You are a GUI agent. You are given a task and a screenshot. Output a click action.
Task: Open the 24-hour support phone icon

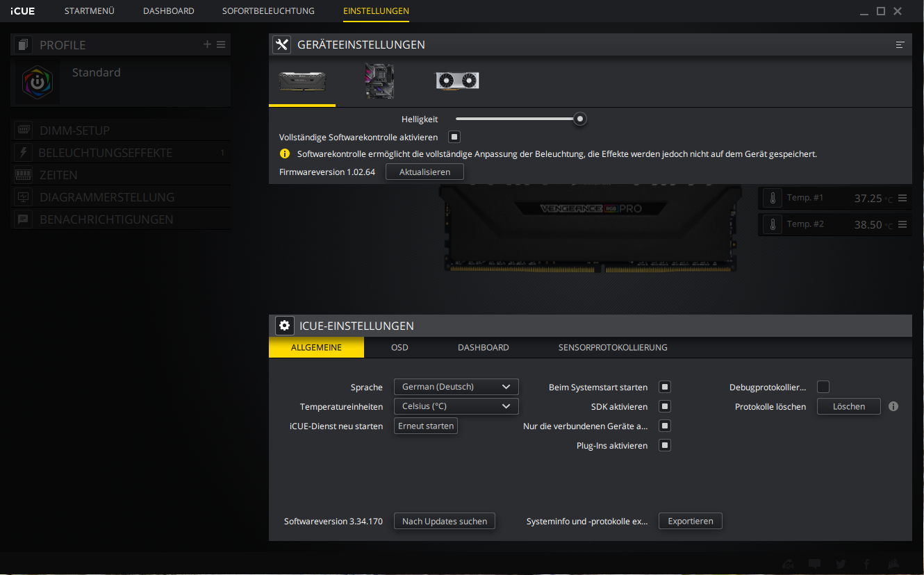pyautogui.click(x=789, y=564)
